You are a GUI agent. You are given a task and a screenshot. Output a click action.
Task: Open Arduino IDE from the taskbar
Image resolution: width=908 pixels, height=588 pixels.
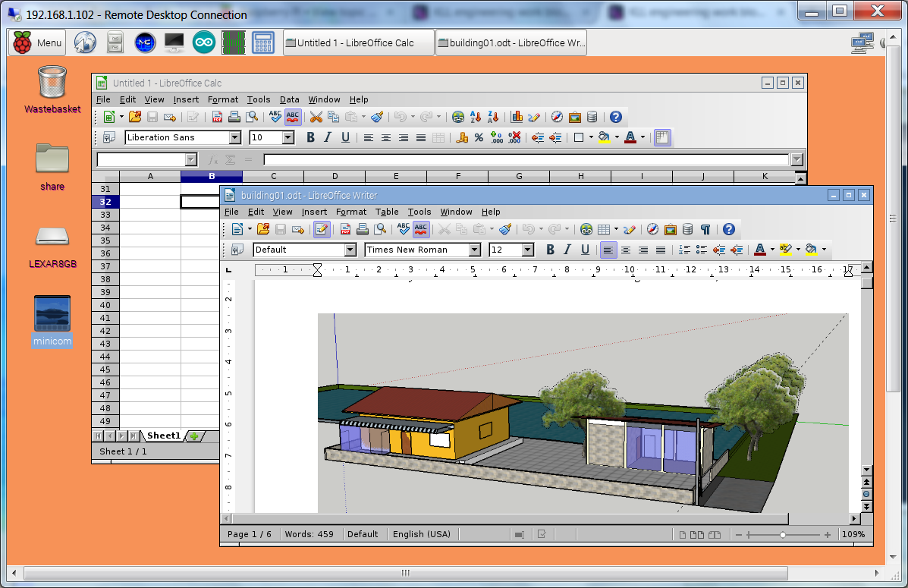(x=203, y=43)
